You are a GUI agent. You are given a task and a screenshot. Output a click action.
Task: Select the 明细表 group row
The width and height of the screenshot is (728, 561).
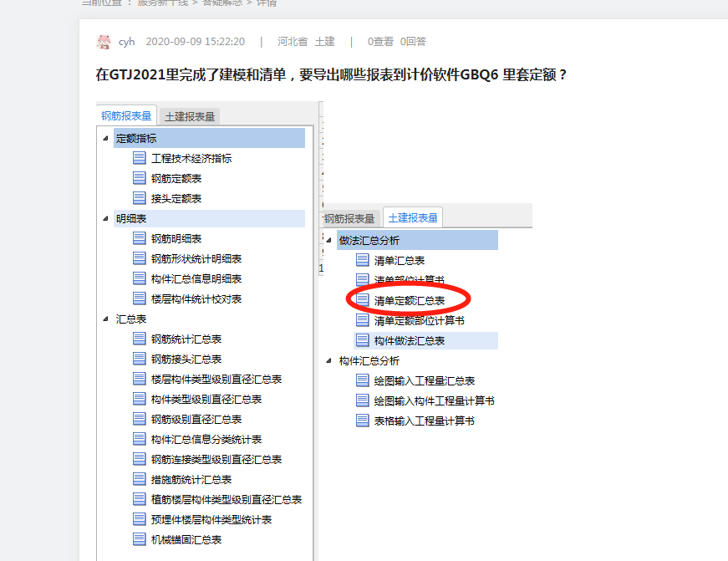pos(209,218)
